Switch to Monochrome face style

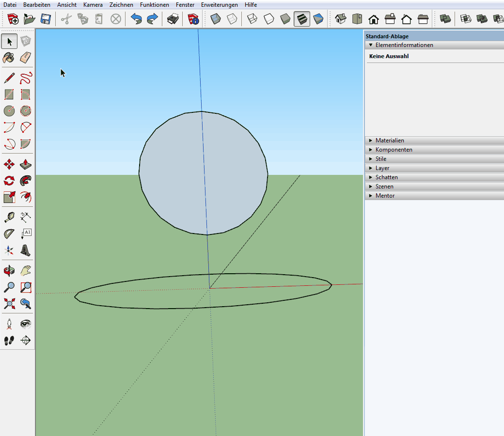tap(318, 19)
